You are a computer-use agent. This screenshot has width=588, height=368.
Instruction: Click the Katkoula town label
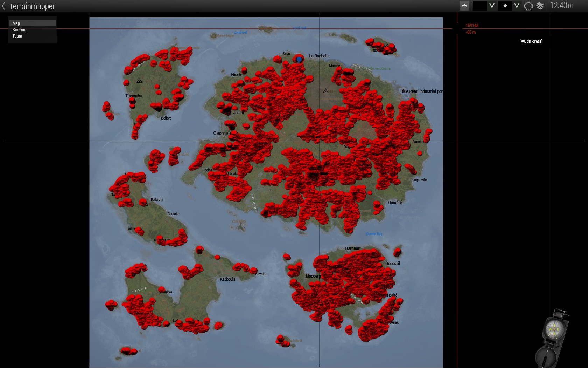coord(227,279)
